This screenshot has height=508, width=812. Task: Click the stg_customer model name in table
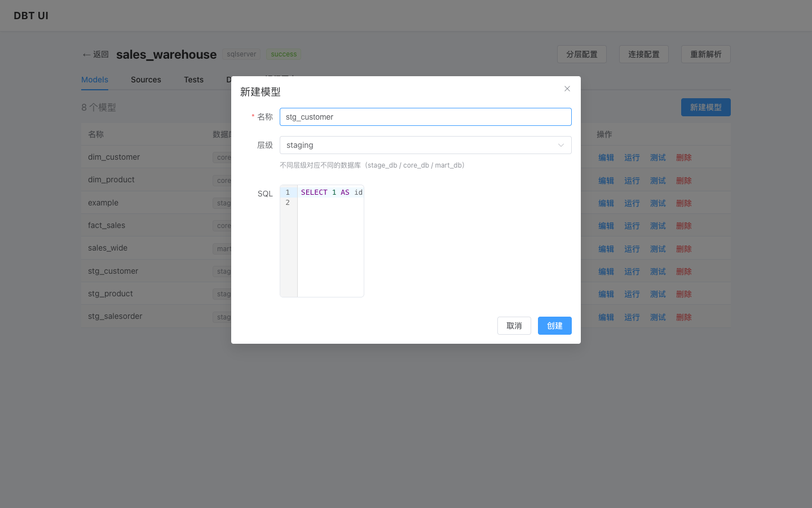(x=113, y=271)
